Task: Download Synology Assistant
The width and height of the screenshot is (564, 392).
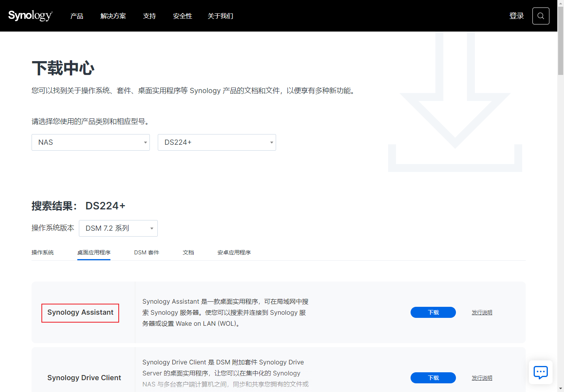Action: (x=433, y=312)
